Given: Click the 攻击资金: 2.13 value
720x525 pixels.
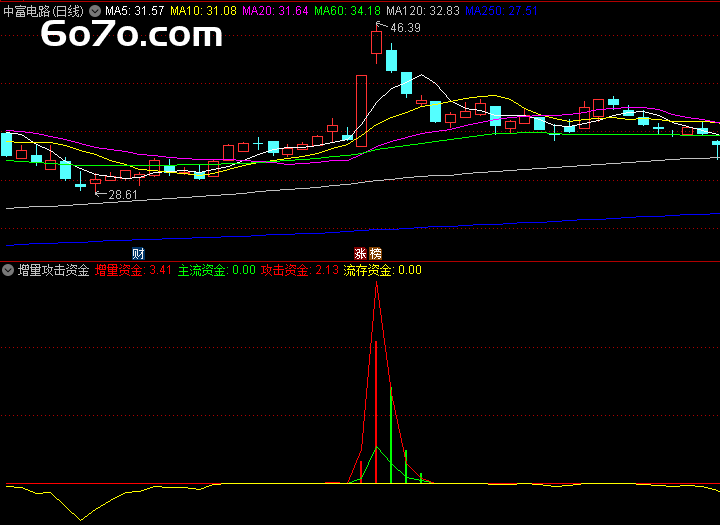Looking at the screenshot, I should tap(300, 270).
